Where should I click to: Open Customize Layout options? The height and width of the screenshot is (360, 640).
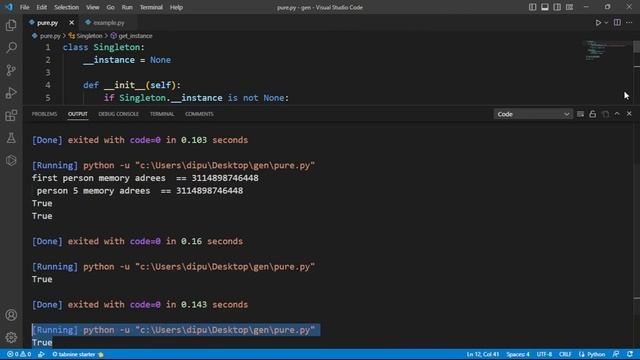tap(569, 7)
